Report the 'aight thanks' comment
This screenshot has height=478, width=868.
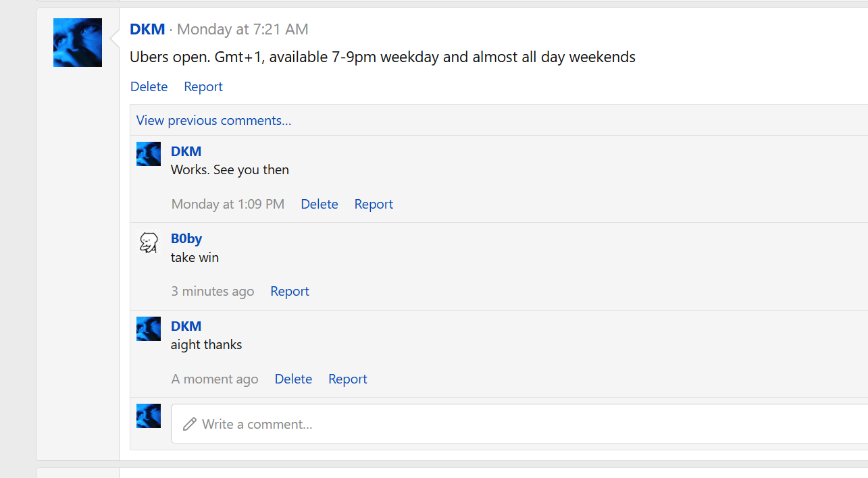(x=347, y=379)
